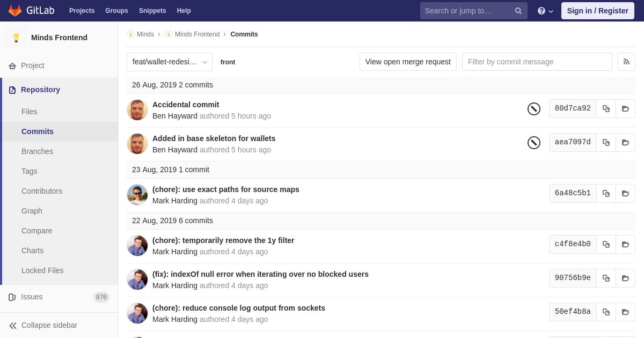
Task: Open Commits under Repository
Action: (38, 131)
